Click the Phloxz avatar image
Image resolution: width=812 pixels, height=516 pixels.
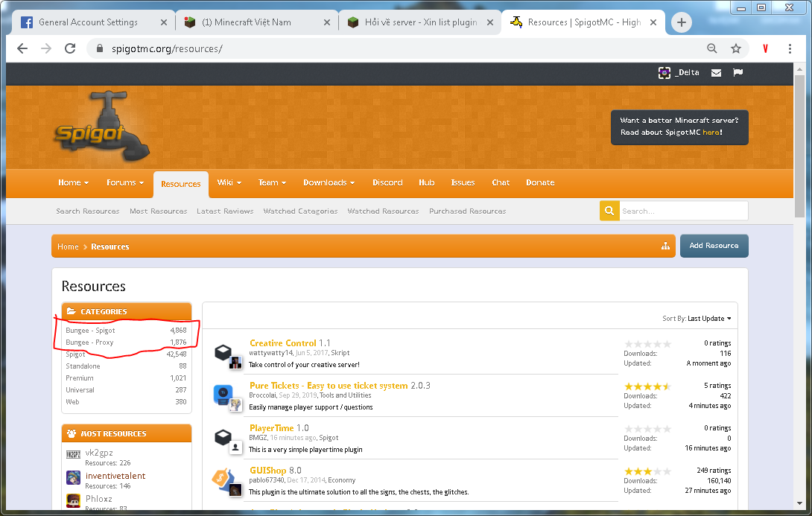73,500
